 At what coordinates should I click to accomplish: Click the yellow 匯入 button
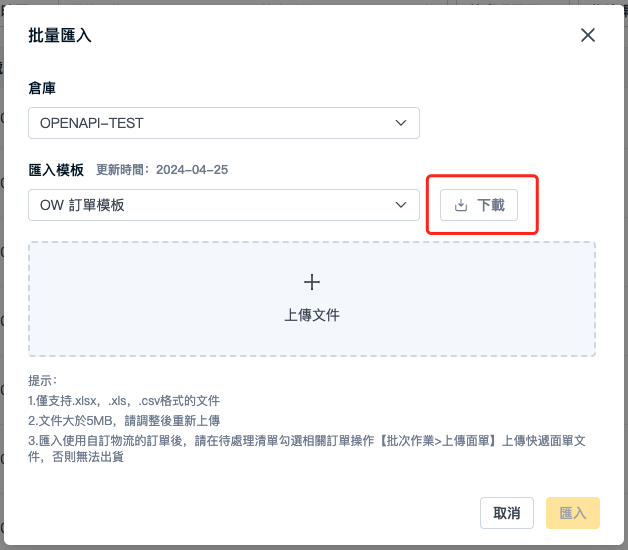pyautogui.click(x=573, y=513)
